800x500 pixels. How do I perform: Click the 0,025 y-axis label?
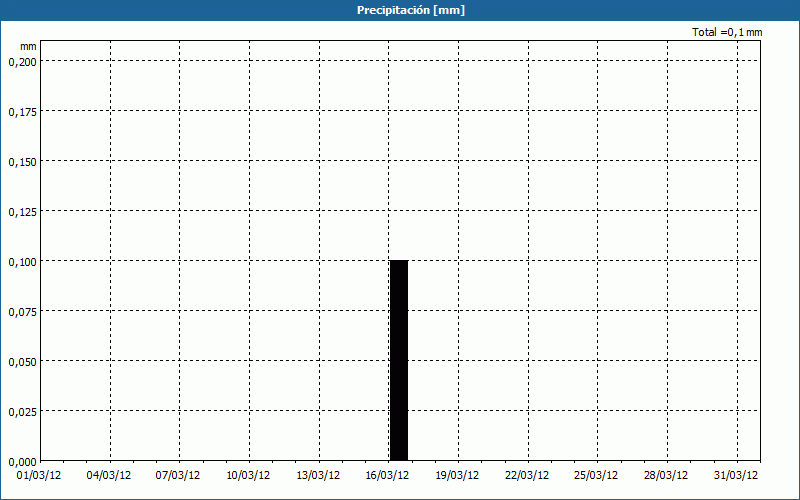[22, 412]
